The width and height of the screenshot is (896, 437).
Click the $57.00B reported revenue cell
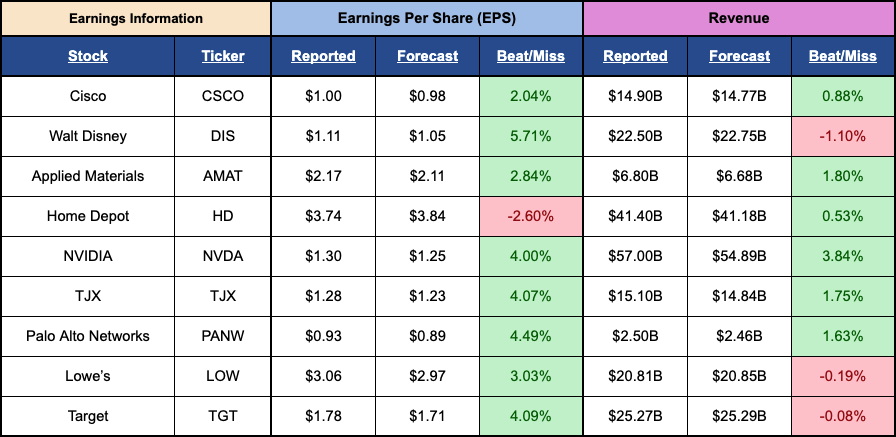[x=635, y=256]
